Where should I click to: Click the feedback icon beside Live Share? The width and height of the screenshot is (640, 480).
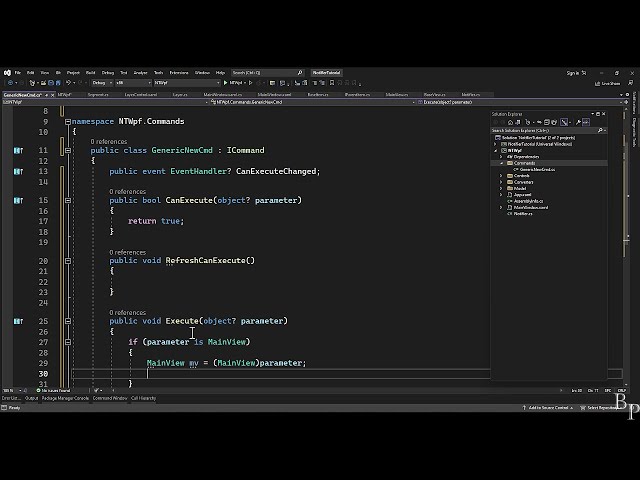pos(631,83)
